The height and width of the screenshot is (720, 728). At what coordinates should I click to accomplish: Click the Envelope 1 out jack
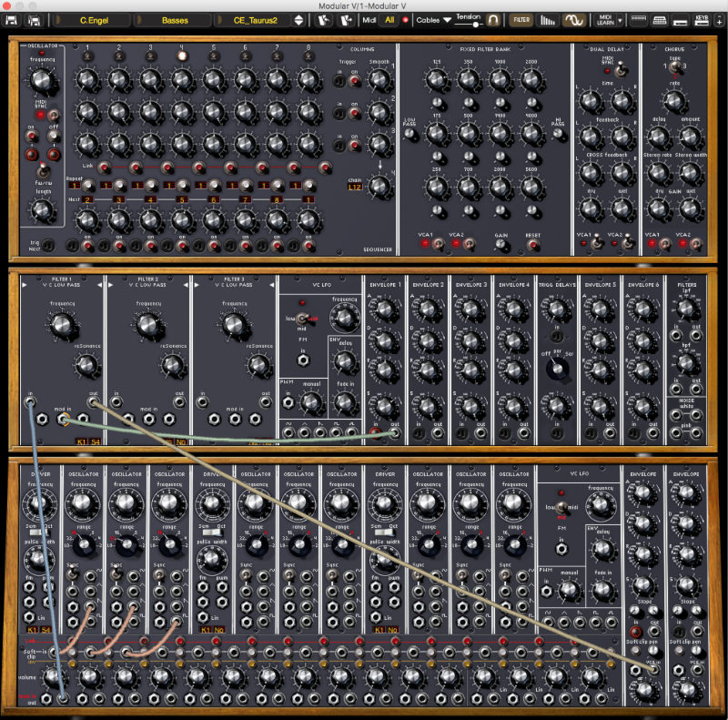coord(395,433)
